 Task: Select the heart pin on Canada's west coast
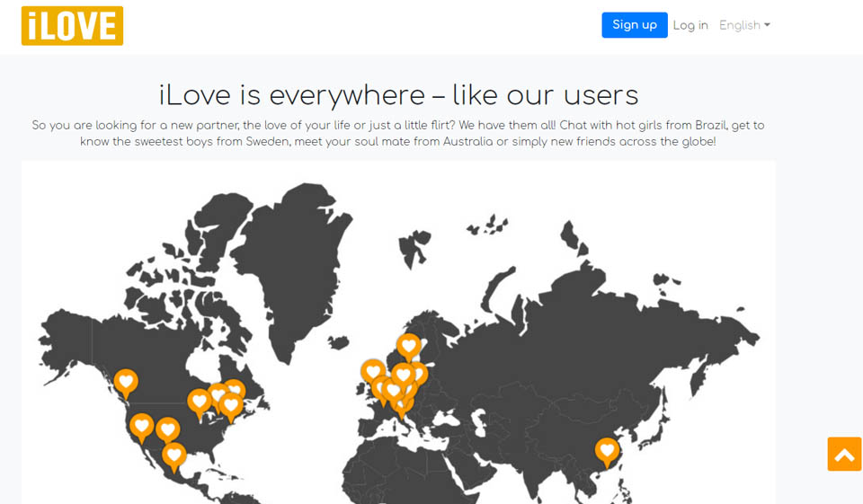tap(127, 382)
